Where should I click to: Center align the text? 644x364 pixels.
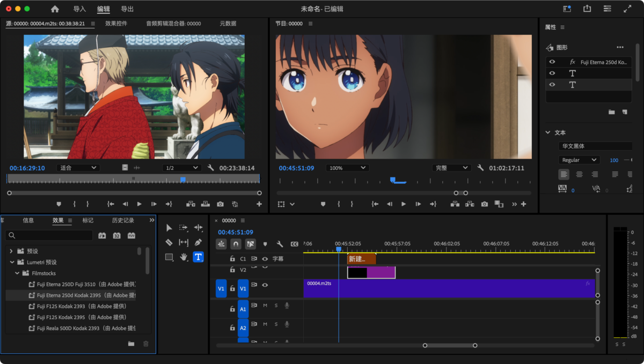click(579, 174)
